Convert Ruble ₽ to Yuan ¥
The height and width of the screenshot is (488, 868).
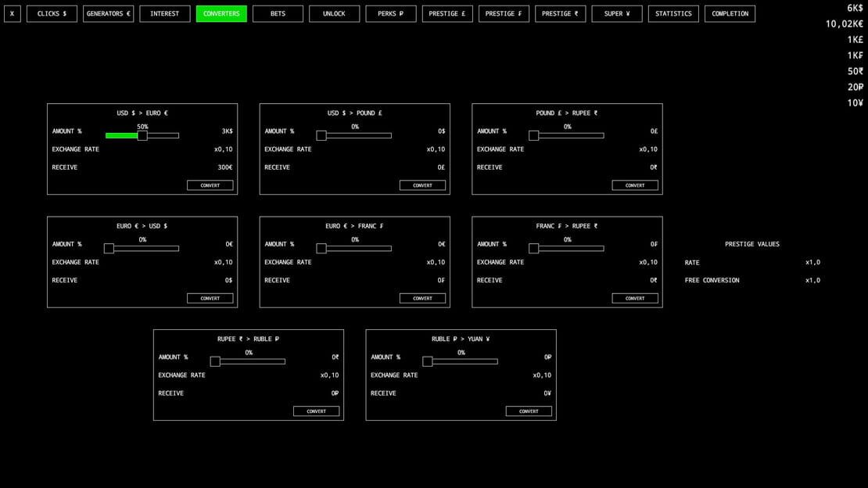529,411
